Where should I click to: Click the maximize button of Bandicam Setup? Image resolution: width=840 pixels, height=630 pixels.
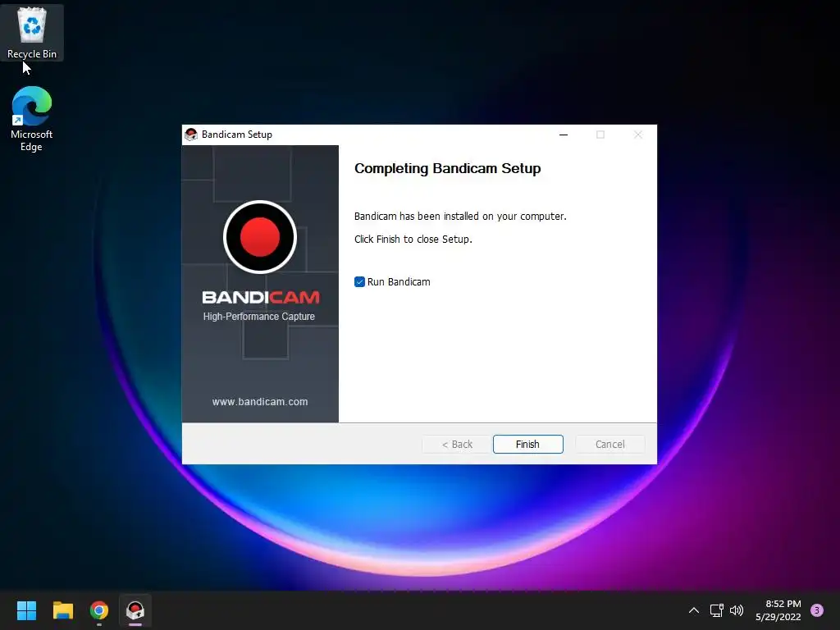coord(600,135)
